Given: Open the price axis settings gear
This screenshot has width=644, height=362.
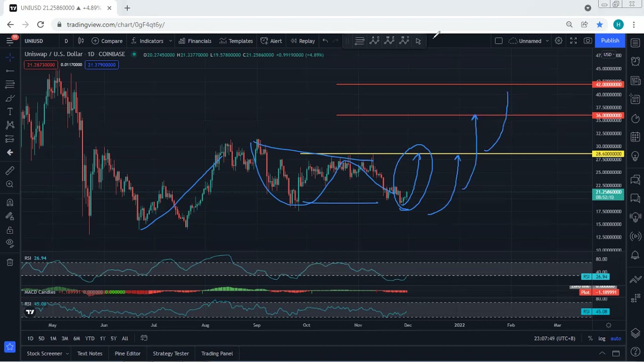Looking at the screenshot, I should tap(609, 325).
